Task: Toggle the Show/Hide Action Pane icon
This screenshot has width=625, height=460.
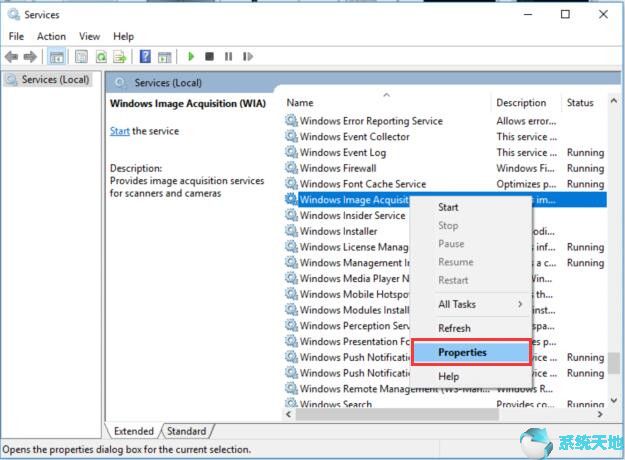Action: pyautogui.click(x=164, y=57)
